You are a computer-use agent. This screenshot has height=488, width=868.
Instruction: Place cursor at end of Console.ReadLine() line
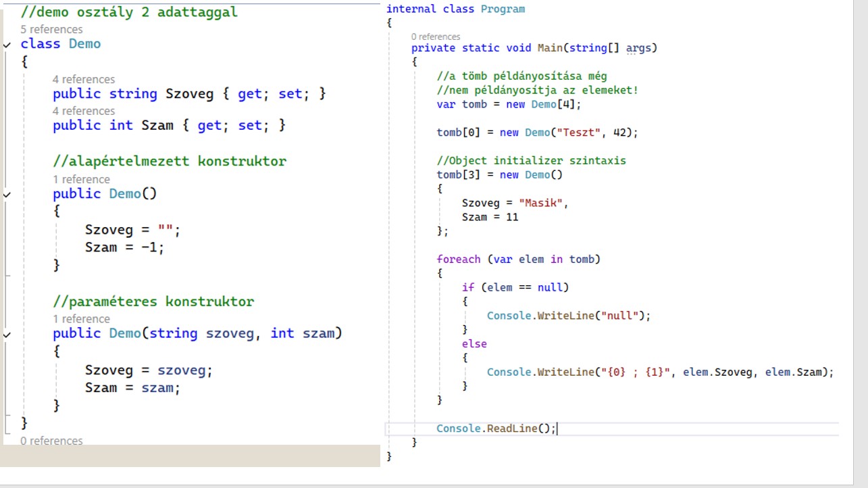coord(557,429)
